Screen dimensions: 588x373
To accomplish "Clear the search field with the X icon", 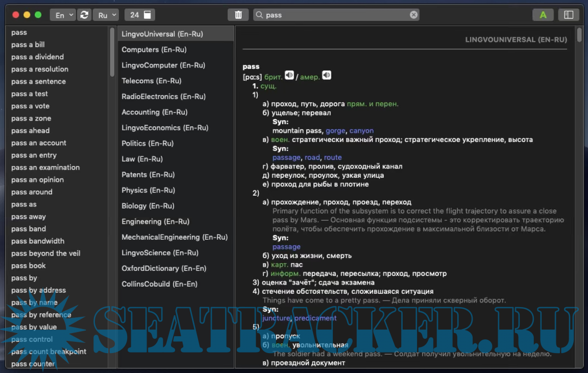I will 413,15.
